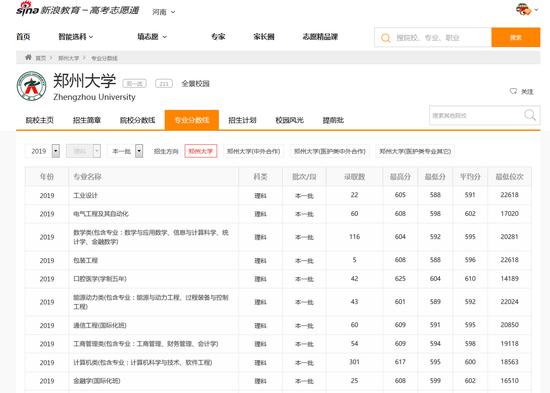Image resolution: width=550 pixels, height=393 pixels.
Task: Click the 录取数 column header
Action: 354,176
